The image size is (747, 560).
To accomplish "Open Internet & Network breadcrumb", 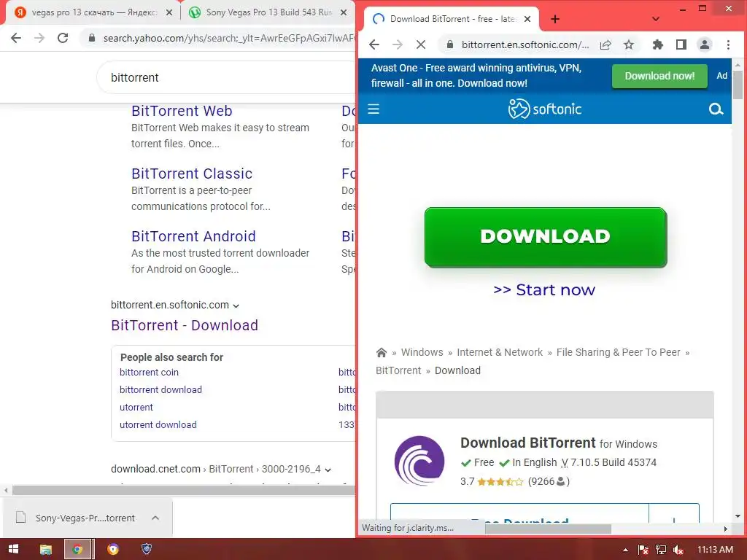I will click(x=500, y=352).
